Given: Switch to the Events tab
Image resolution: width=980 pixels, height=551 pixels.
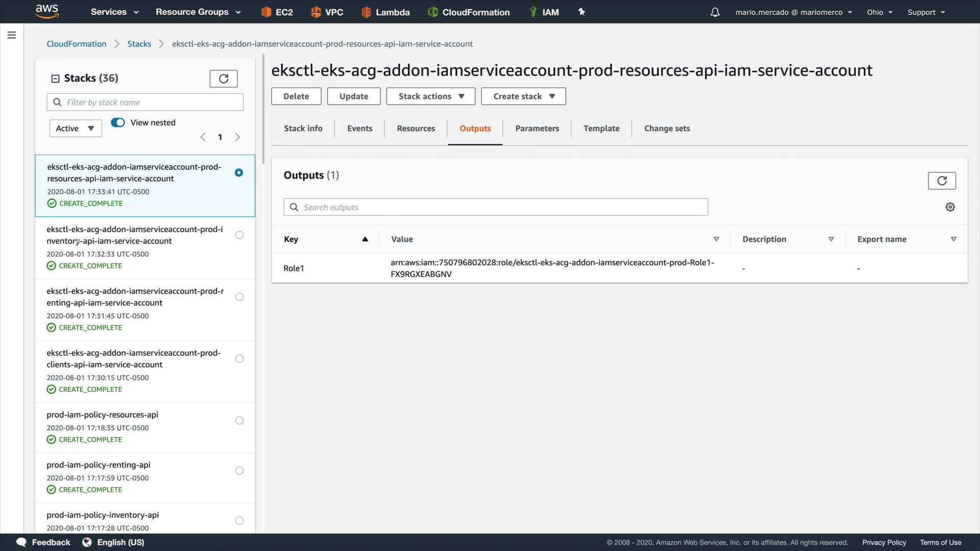Looking at the screenshot, I should [x=359, y=129].
